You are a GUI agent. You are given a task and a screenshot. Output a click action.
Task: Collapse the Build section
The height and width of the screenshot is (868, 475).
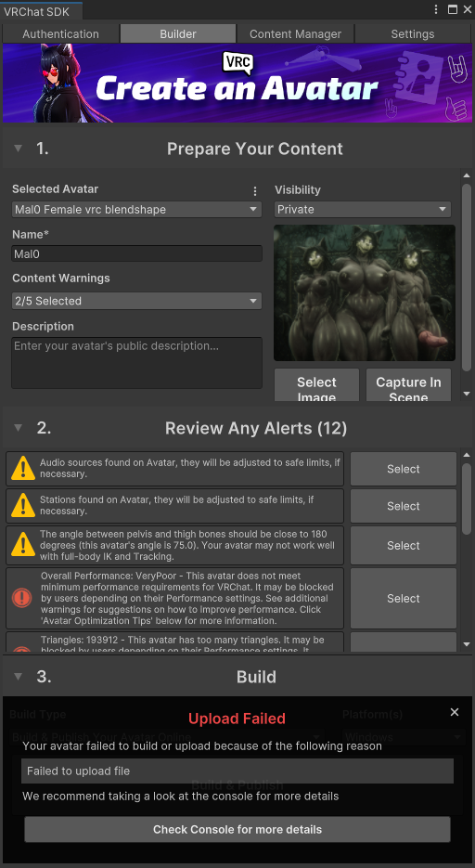[x=19, y=677]
